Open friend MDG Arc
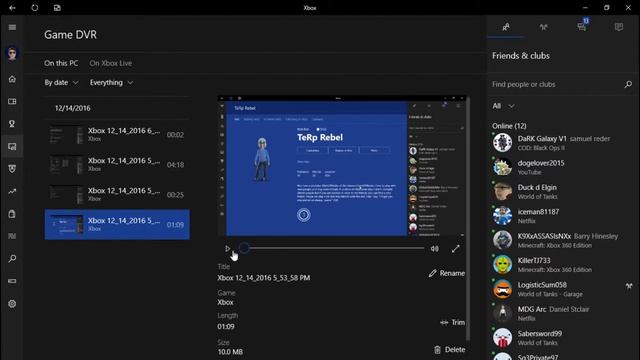The width and height of the screenshot is (640, 360). [562, 313]
